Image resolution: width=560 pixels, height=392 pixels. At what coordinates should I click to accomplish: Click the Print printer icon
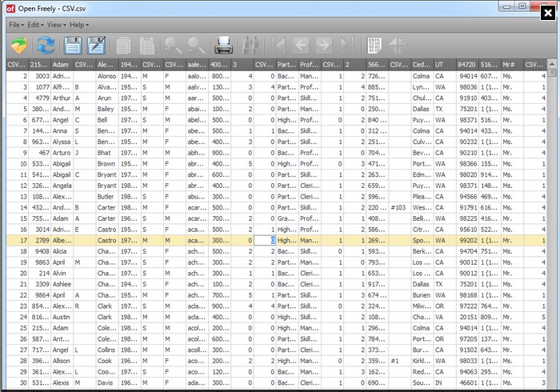(224, 46)
